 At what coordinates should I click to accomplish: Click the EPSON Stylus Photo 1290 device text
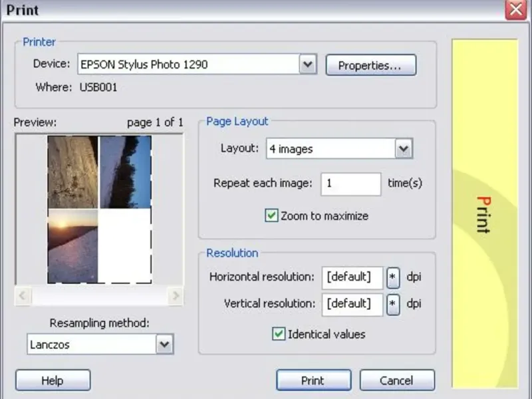click(x=144, y=64)
